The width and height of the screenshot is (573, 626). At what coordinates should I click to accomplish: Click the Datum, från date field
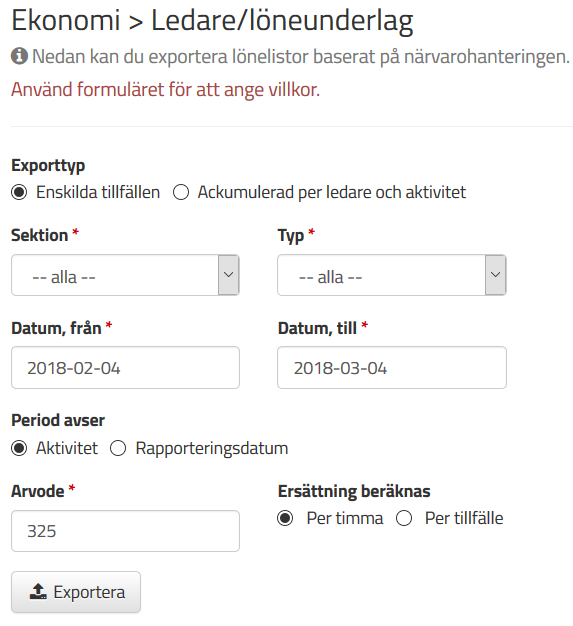tap(125, 368)
